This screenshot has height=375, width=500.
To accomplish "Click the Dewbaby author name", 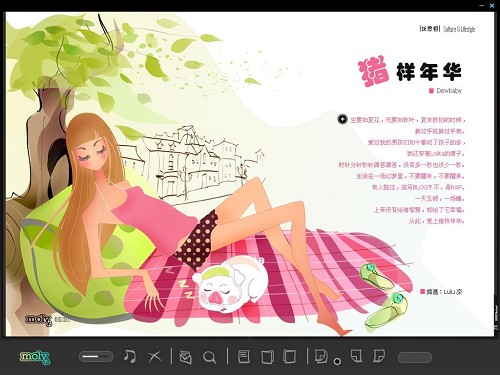I will (449, 90).
